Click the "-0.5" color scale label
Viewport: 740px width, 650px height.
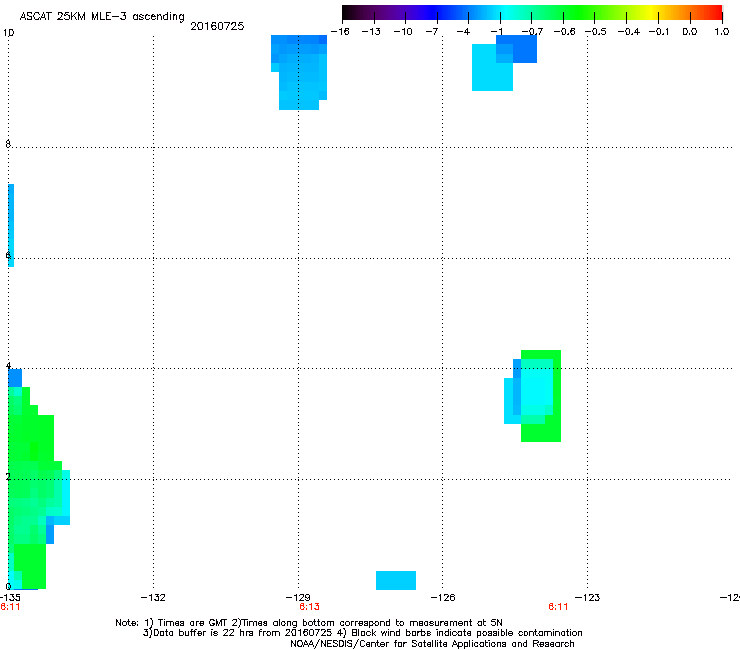tap(596, 32)
